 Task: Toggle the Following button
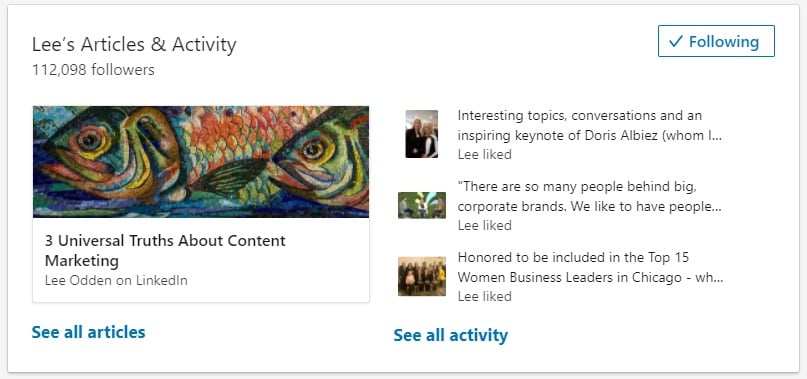tap(716, 41)
